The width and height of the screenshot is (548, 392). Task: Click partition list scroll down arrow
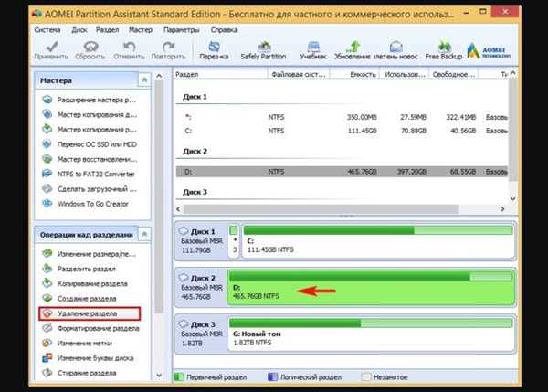(x=512, y=199)
